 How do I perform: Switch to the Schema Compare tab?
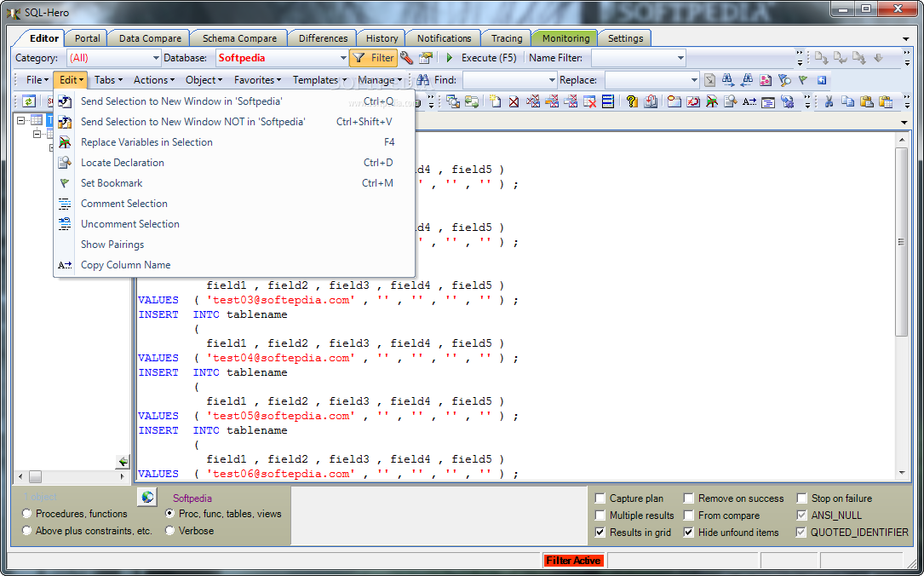(x=239, y=38)
